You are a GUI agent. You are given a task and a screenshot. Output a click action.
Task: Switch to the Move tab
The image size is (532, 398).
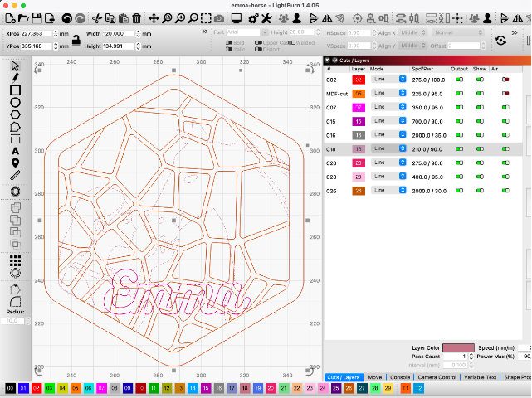pos(374,377)
